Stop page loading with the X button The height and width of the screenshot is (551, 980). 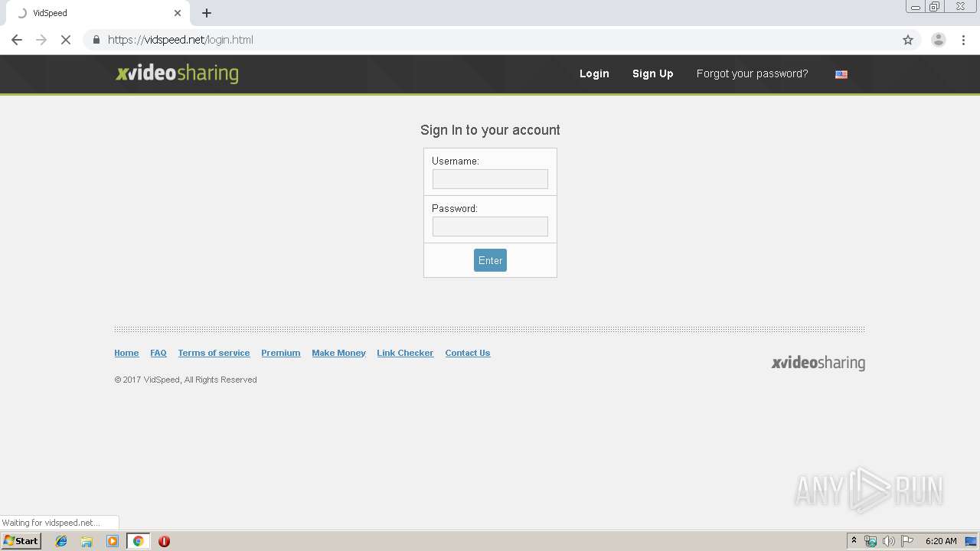click(x=66, y=40)
